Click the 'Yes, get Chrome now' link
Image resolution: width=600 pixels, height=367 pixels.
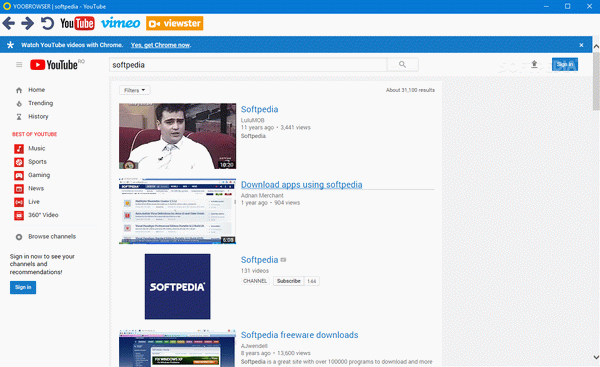160,45
